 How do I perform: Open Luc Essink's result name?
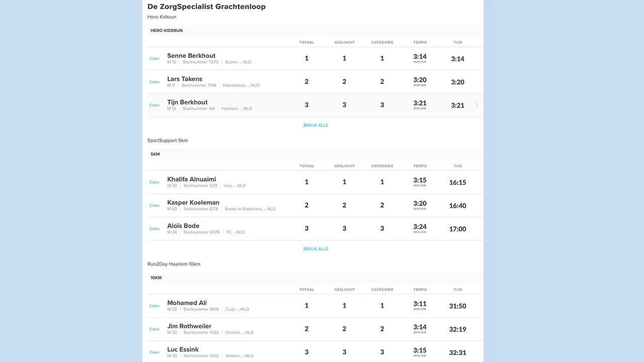(x=183, y=349)
